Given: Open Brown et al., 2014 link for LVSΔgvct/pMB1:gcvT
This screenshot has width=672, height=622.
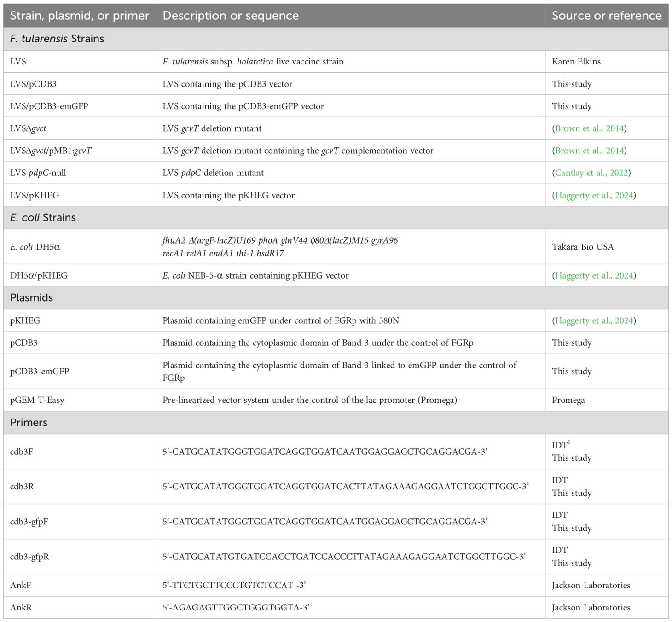Looking at the screenshot, I should pyautogui.click(x=589, y=151).
